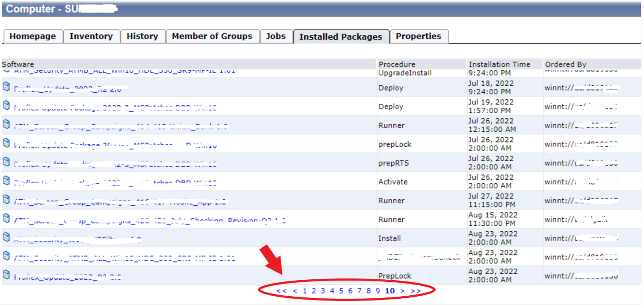Open page 1 of installed packages

pyautogui.click(x=305, y=291)
